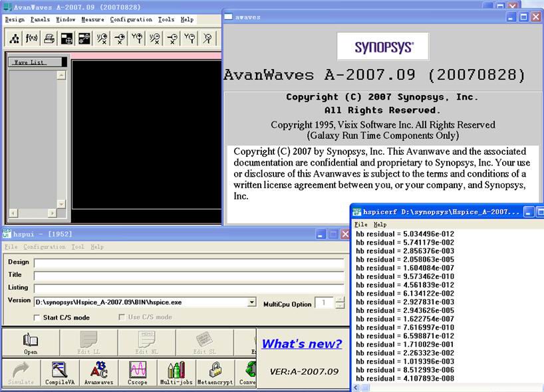Select line 'hb residual = 4.107893e-008'

click(405, 379)
